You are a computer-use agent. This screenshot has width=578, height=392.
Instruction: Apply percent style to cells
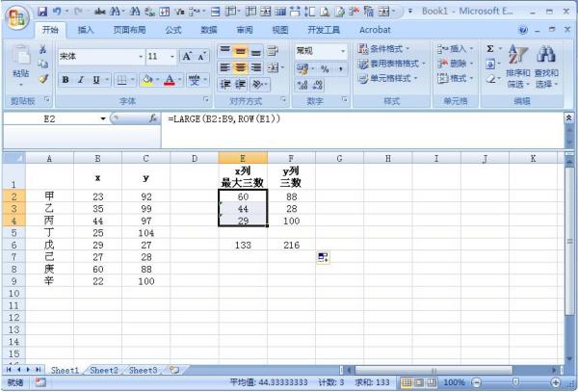pos(325,68)
